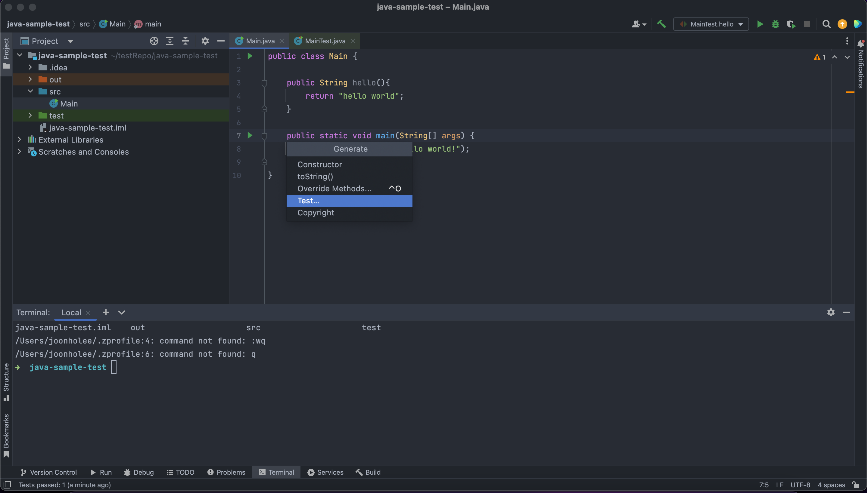Switch to MainTest.java editor tab

(325, 41)
